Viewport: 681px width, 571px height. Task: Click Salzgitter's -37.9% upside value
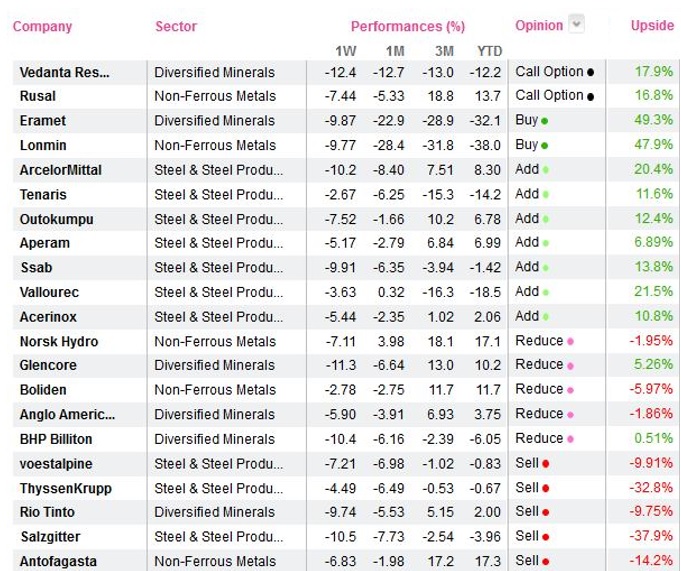tap(652, 537)
